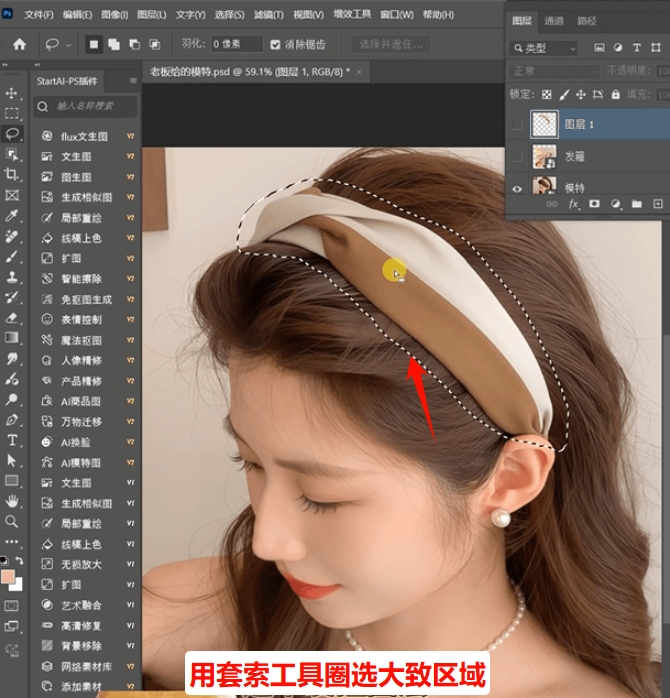The image size is (670, 698).
Task: Choose Intersect with Selection mode button
Action: coord(154,44)
